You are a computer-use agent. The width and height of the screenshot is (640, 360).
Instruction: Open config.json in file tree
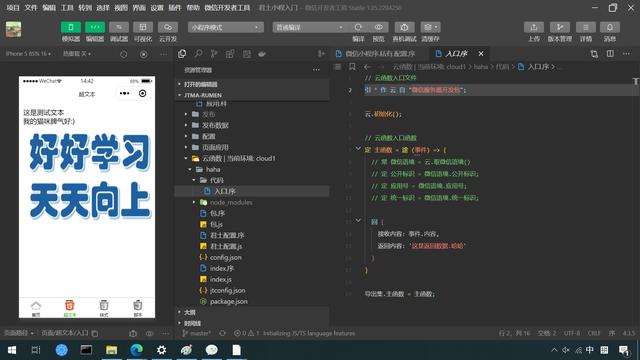[x=225, y=258]
